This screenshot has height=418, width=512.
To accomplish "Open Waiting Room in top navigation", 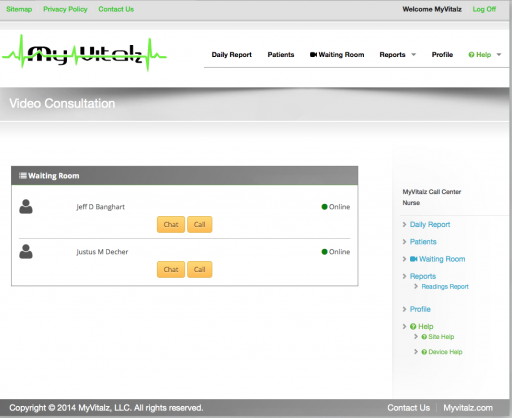I will (x=337, y=55).
